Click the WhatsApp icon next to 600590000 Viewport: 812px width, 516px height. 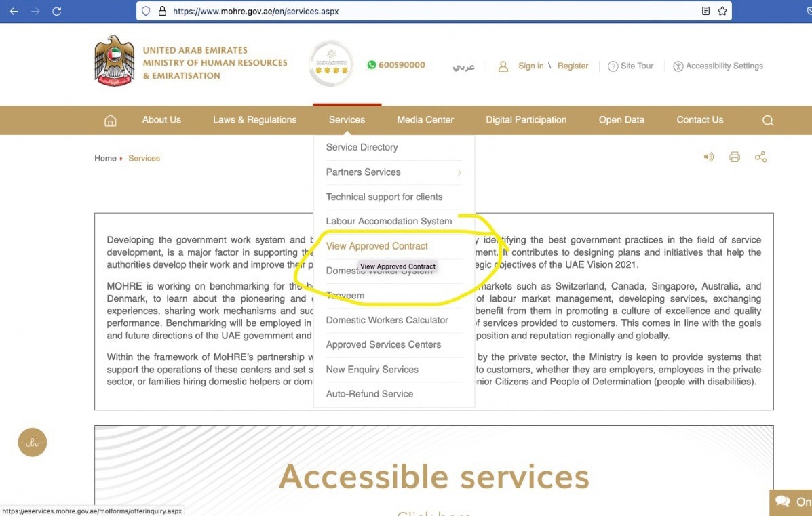[x=372, y=65]
